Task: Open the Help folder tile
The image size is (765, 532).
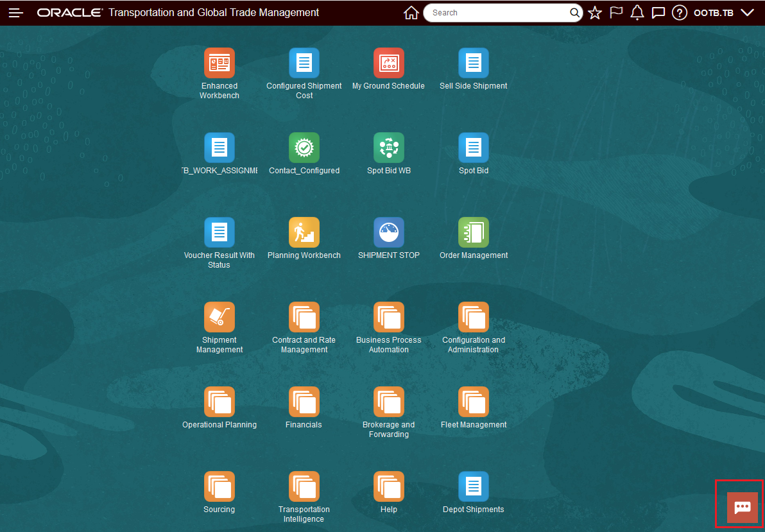Action: pos(389,486)
